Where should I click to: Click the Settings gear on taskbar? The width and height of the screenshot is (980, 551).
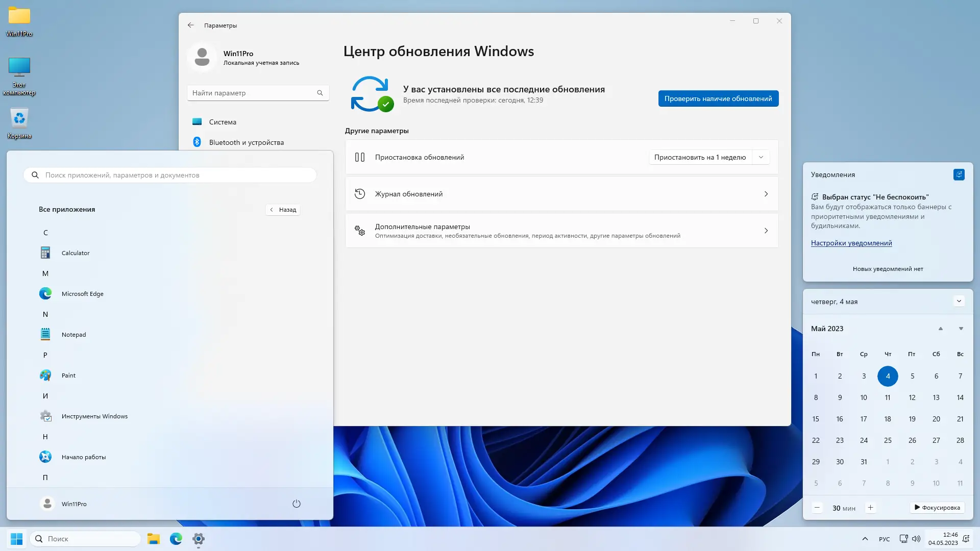(x=199, y=539)
